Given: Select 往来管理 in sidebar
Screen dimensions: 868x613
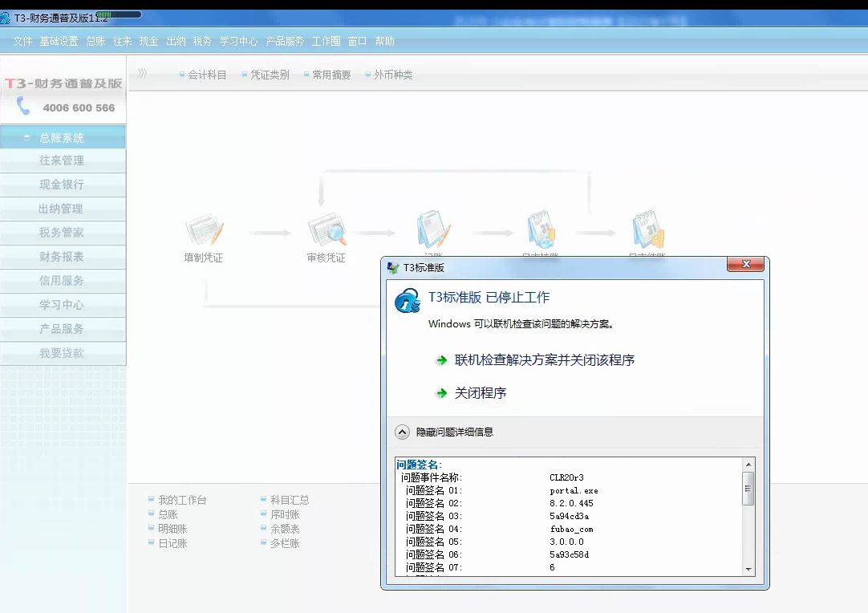Looking at the screenshot, I should pos(63,160).
